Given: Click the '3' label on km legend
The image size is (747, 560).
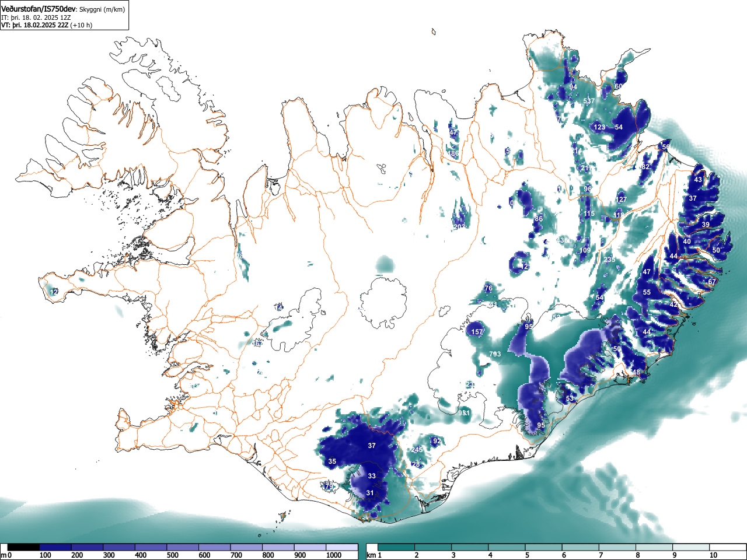Looking at the screenshot, I should coord(453,555).
